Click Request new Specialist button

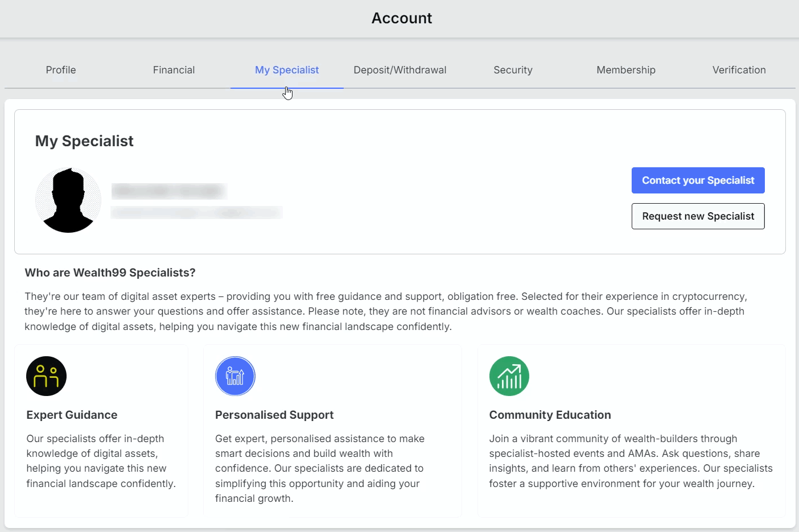pyautogui.click(x=698, y=216)
